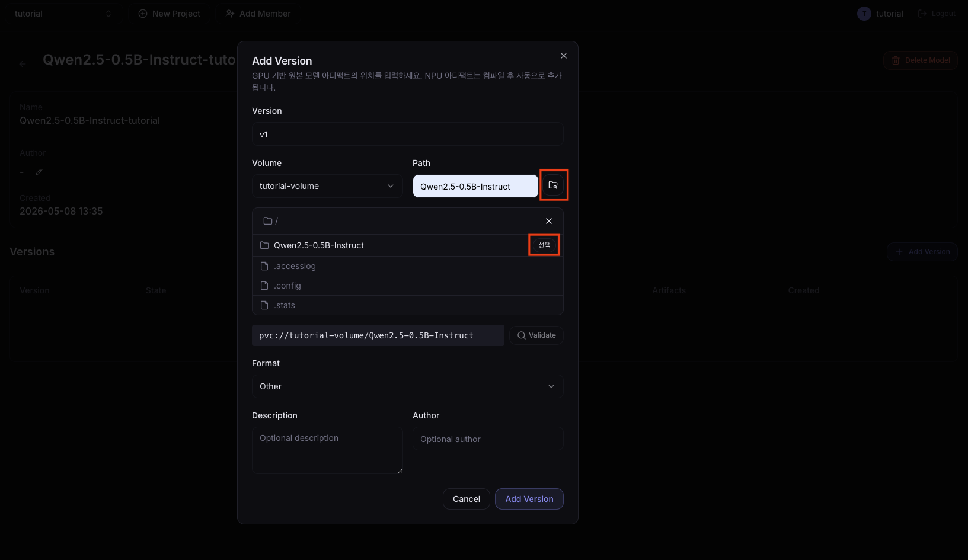The height and width of the screenshot is (560, 968).
Task: Click the Artifacts column header
Action: point(669,290)
